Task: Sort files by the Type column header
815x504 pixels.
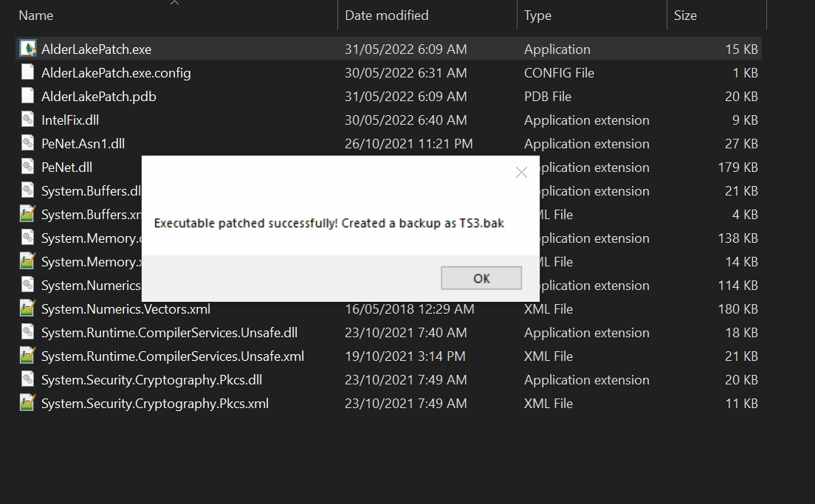Action: click(x=537, y=15)
